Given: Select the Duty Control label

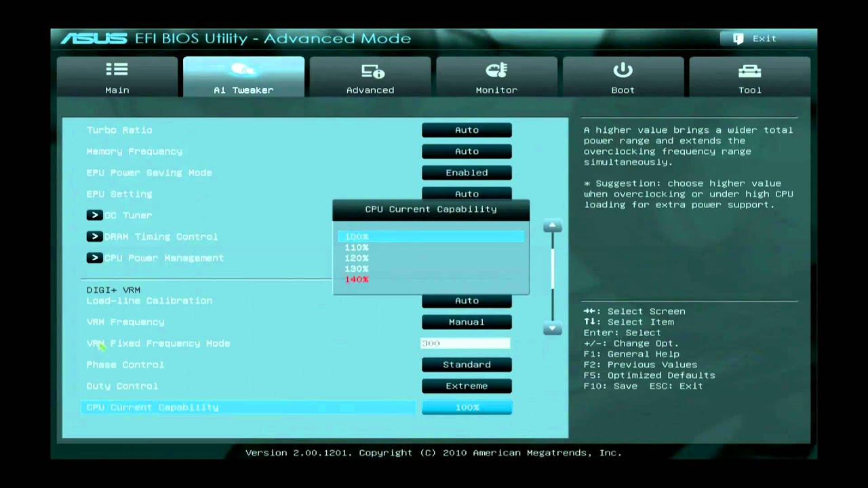Looking at the screenshot, I should pyautogui.click(x=122, y=386).
